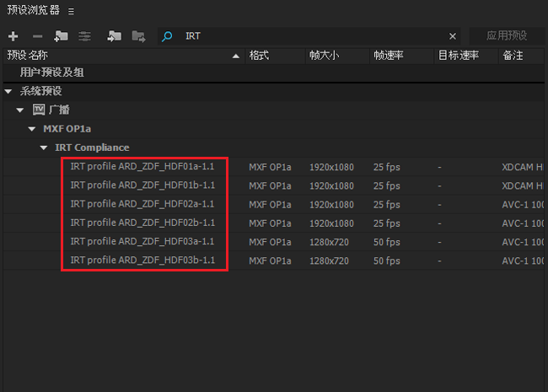Screen dimensions: 548x392
Task: Select preset IRT profile ARD_ZDF_HDF01a-1.1
Action: coord(142,167)
